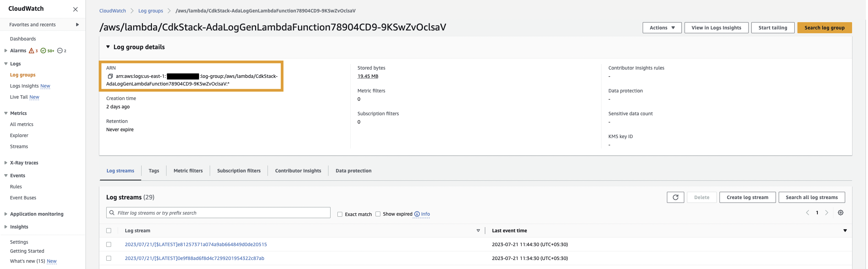Open log streams table preferences gear
This screenshot has width=868, height=269.
pyautogui.click(x=840, y=213)
